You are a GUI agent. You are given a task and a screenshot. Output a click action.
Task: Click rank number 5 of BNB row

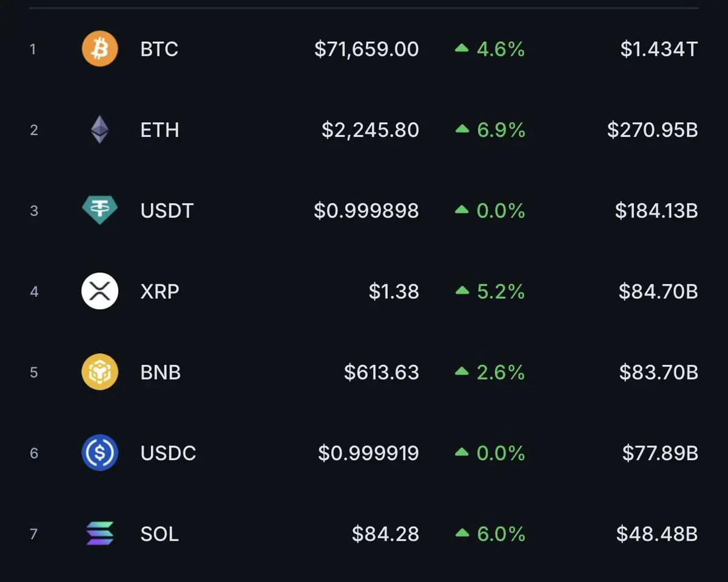[34, 372]
